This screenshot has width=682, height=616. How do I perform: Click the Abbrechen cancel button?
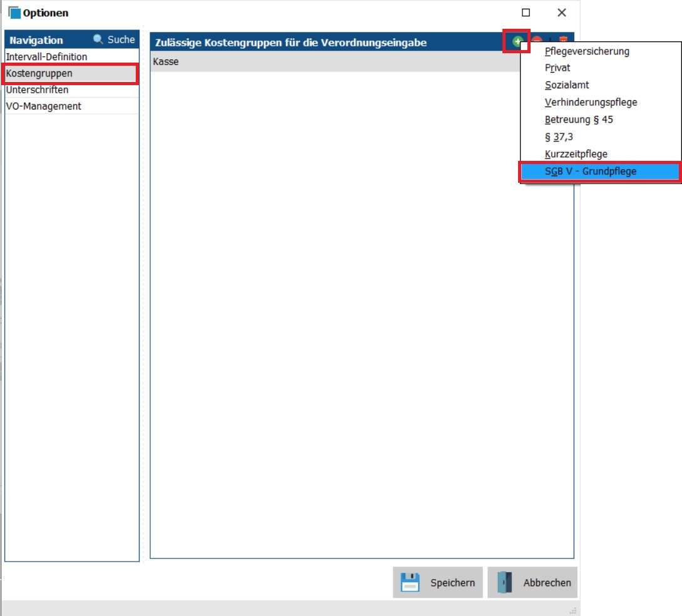point(532,583)
